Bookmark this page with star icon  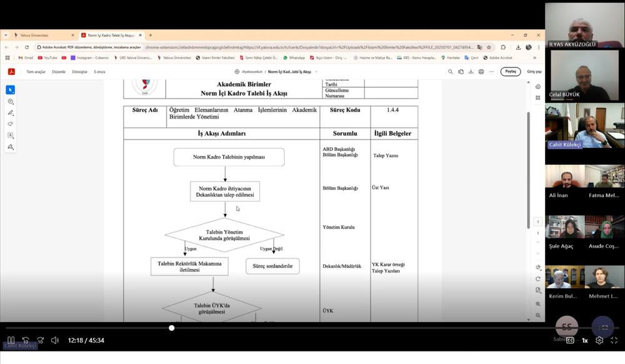pos(489,47)
